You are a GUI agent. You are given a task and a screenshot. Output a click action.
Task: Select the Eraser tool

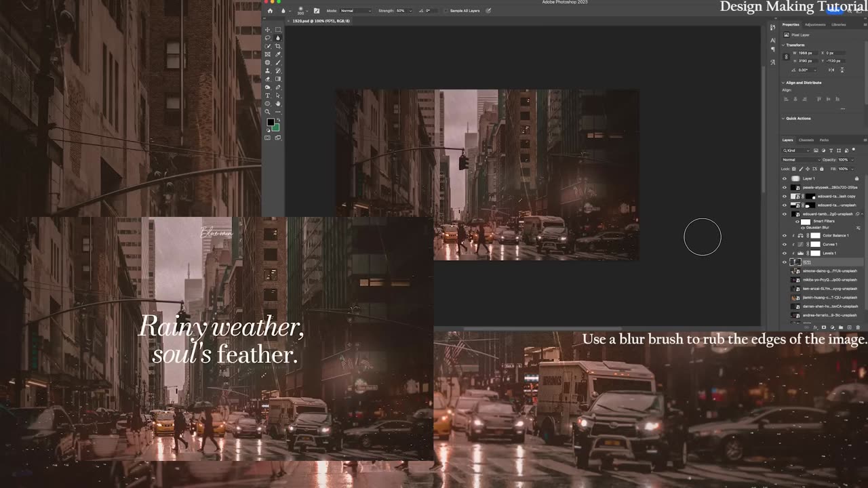(268, 79)
